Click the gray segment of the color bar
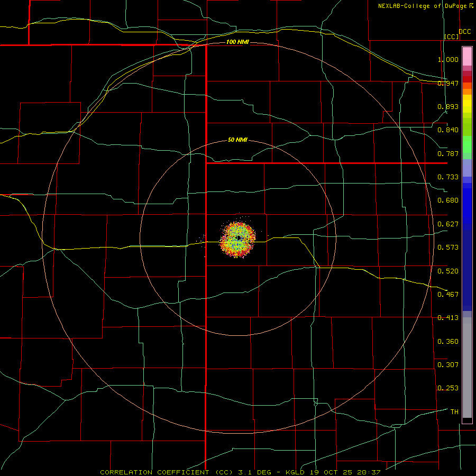This screenshot has width=476, height=476. tap(467, 368)
